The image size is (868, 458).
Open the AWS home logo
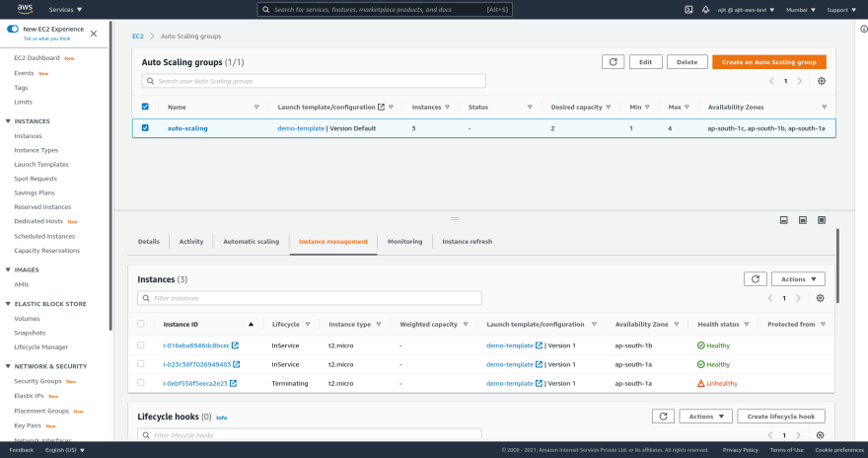click(25, 9)
